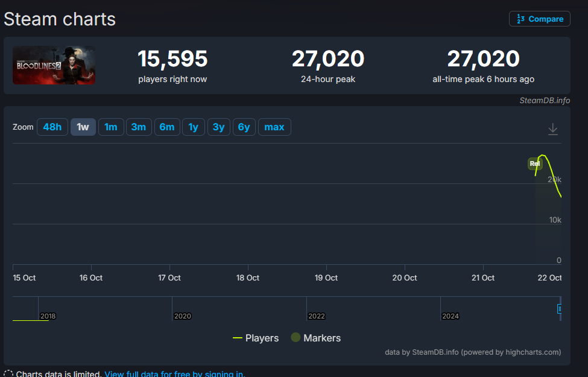
Task: Select the 1w zoom range
Action: (83, 127)
